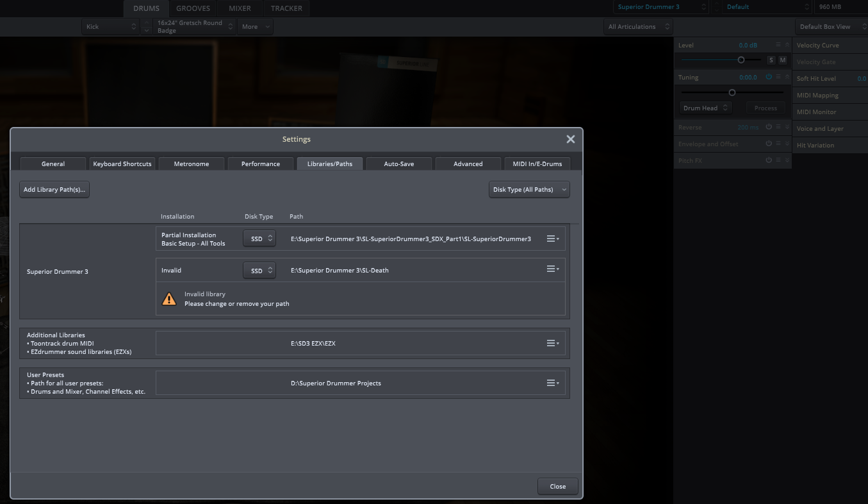The height and width of the screenshot is (504, 868).
Task: Open hamburger menu for SL-Death library path
Action: [552, 269]
